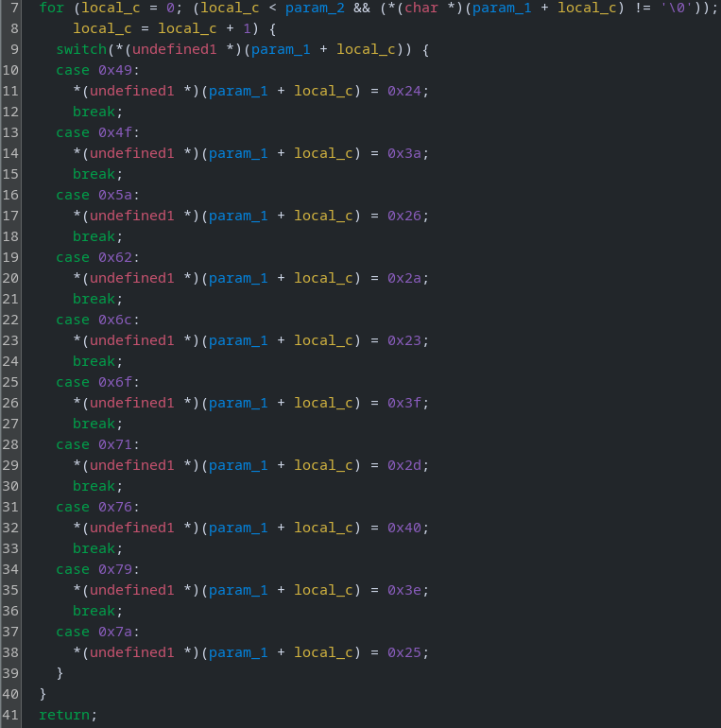The height and width of the screenshot is (728, 721).
Task: Click param_1 on line 20
Action: tap(238, 278)
